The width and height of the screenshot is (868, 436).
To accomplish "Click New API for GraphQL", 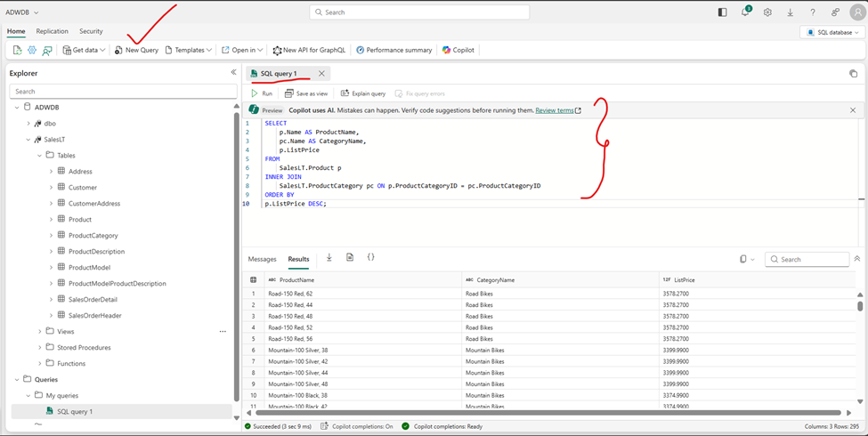I will pyautogui.click(x=309, y=51).
